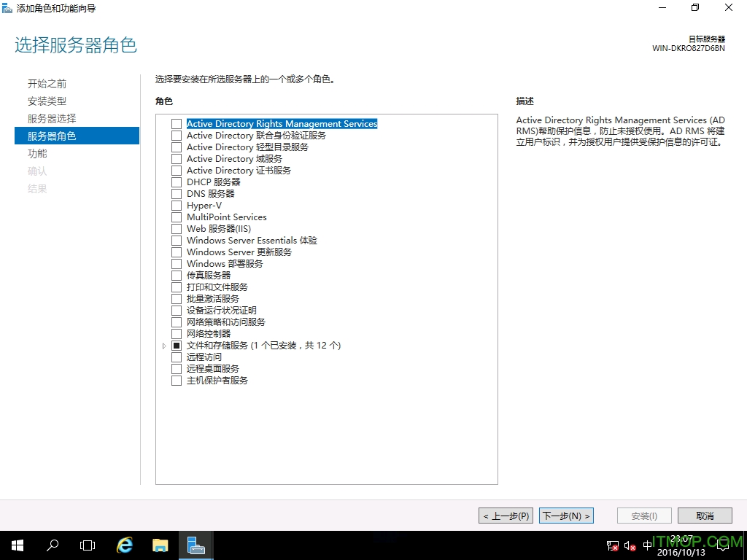Open the Action Center notification icon

724,545
